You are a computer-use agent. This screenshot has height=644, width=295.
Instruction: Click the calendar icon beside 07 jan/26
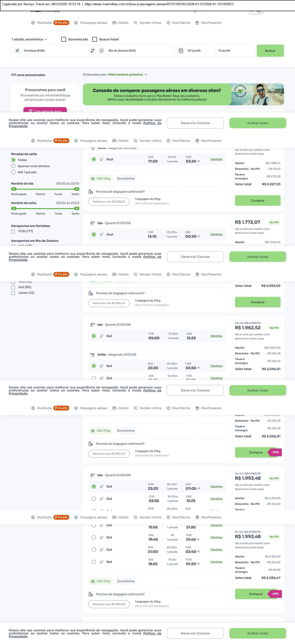pos(181,51)
